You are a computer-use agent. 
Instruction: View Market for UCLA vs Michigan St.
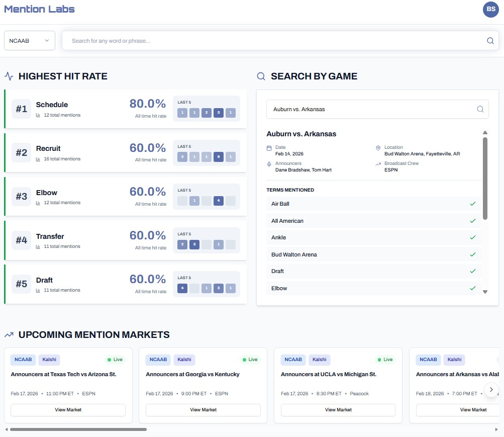coord(338,410)
